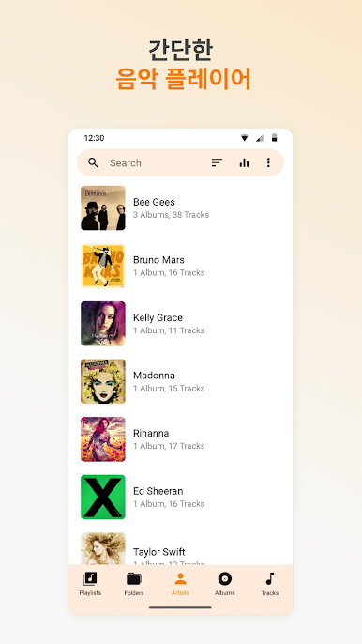The image size is (362, 644).
Task: Open the three-dot overflow menu
Action: coord(268,162)
